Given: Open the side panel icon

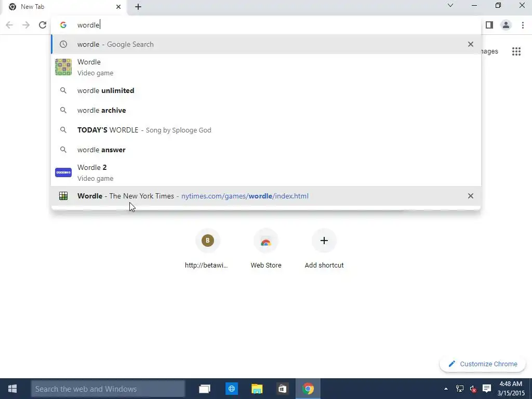Looking at the screenshot, I should pyautogui.click(x=489, y=25).
